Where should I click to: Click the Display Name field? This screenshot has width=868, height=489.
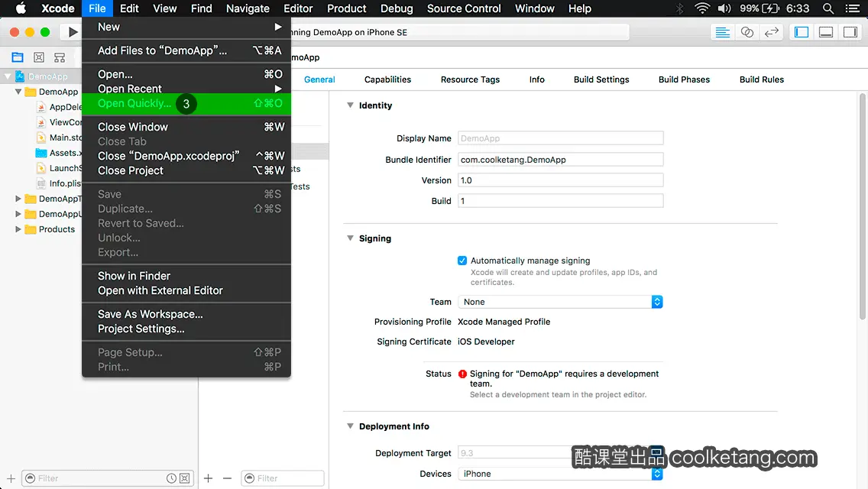click(x=560, y=138)
